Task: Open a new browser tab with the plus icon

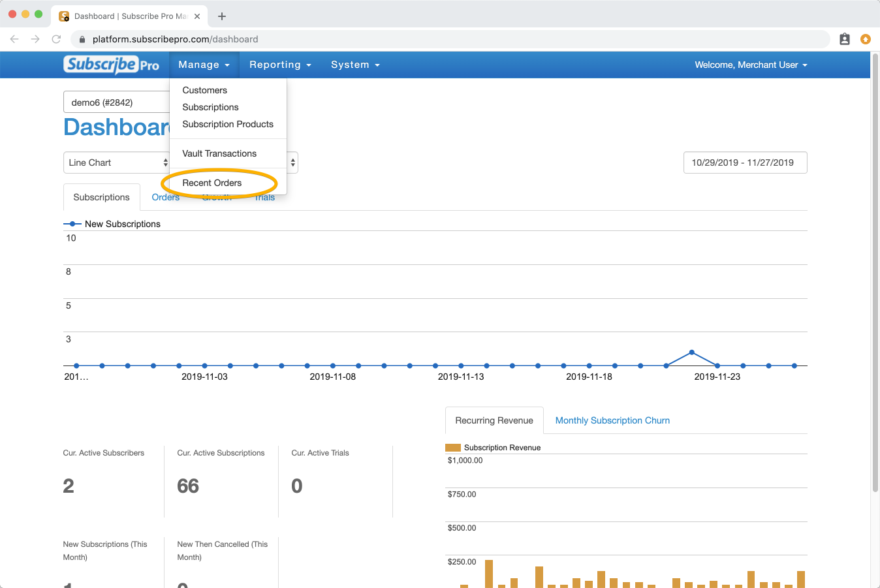Action: (x=222, y=16)
